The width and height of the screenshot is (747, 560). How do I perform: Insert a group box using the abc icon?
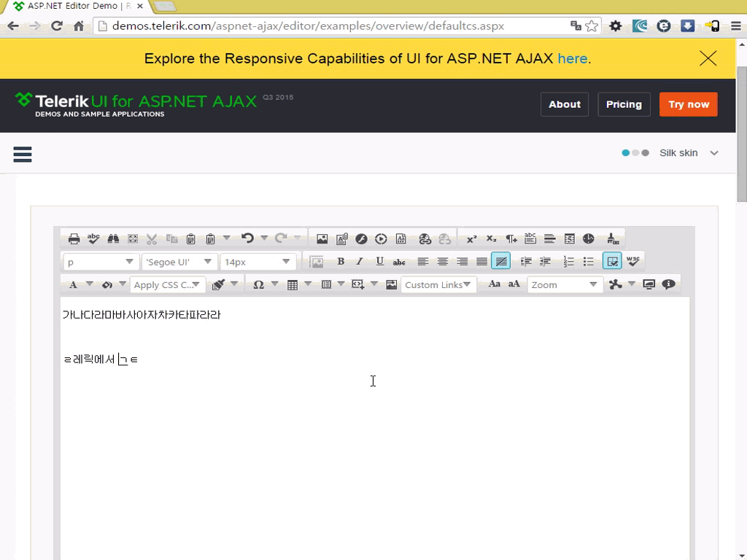point(530,238)
